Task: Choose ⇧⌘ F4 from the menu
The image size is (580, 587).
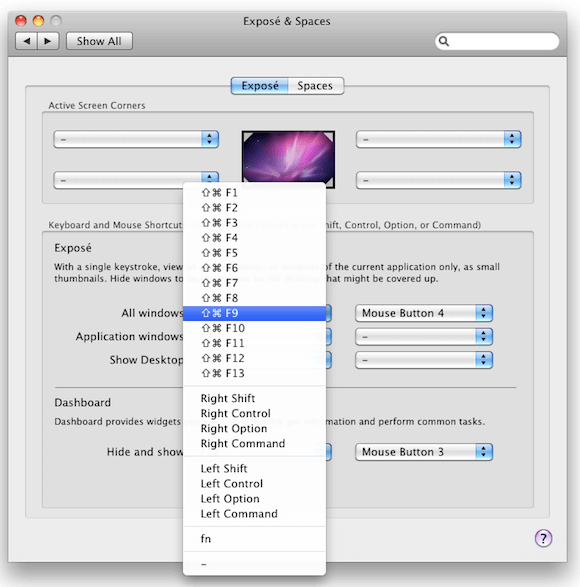Action: pyautogui.click(x=254, y=238)
